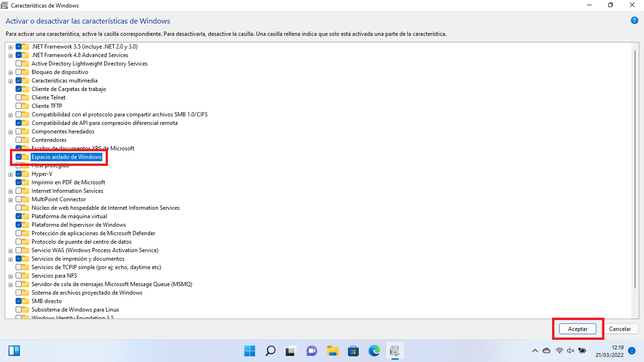Image resolution: width=644 pixels, height=362 pixels.
Task: Click folder icon of Cliente TFTP
Action: point(25,106)
